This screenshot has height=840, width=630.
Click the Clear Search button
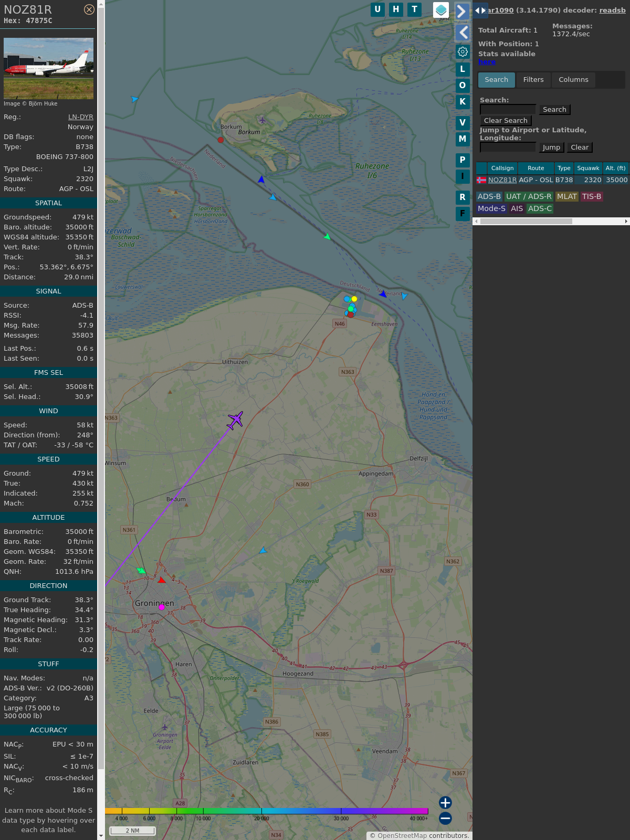pyautogui.click(x=506, y=121)
